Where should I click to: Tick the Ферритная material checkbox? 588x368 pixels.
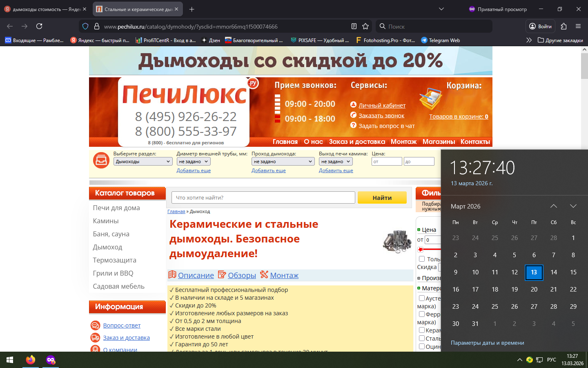click(422, 314)
